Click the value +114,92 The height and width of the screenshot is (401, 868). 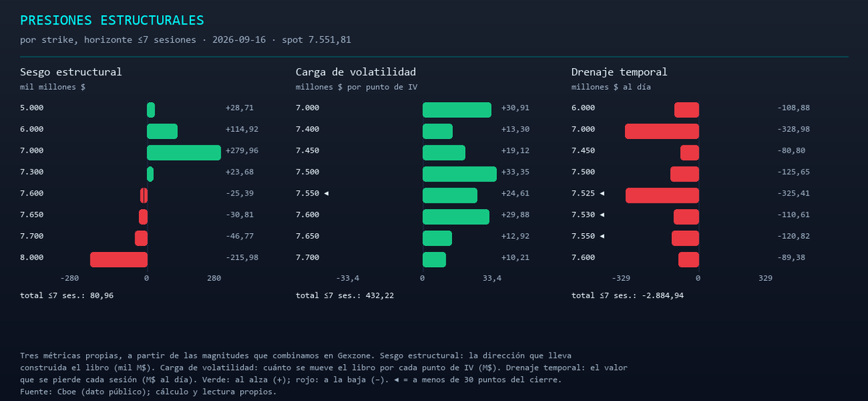(x=242, y=130)
